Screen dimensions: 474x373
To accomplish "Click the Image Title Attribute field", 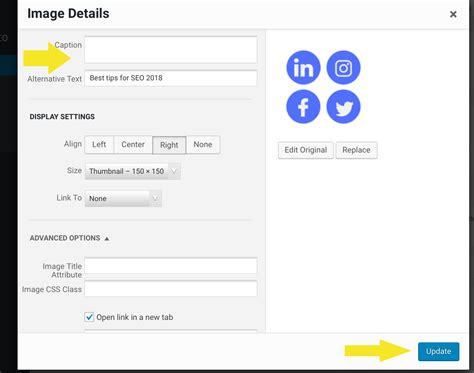I will [x=171, y=265].
